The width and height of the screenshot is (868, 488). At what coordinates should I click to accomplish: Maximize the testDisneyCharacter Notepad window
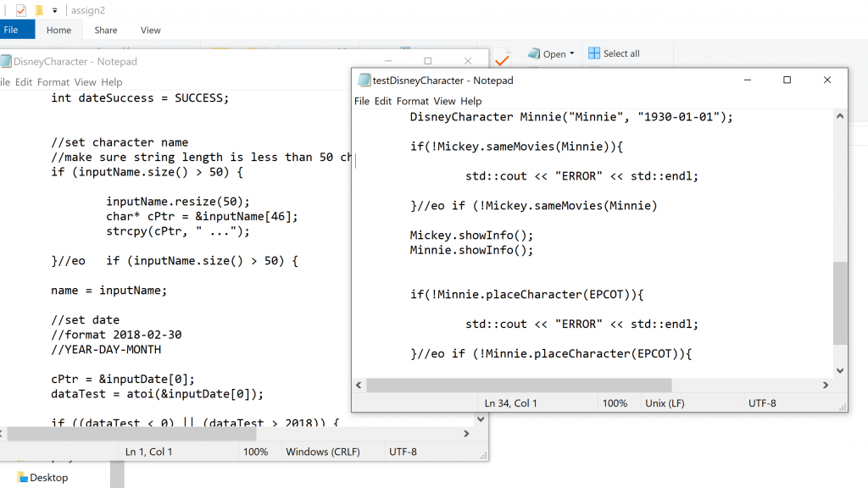[x=787, y=80]
